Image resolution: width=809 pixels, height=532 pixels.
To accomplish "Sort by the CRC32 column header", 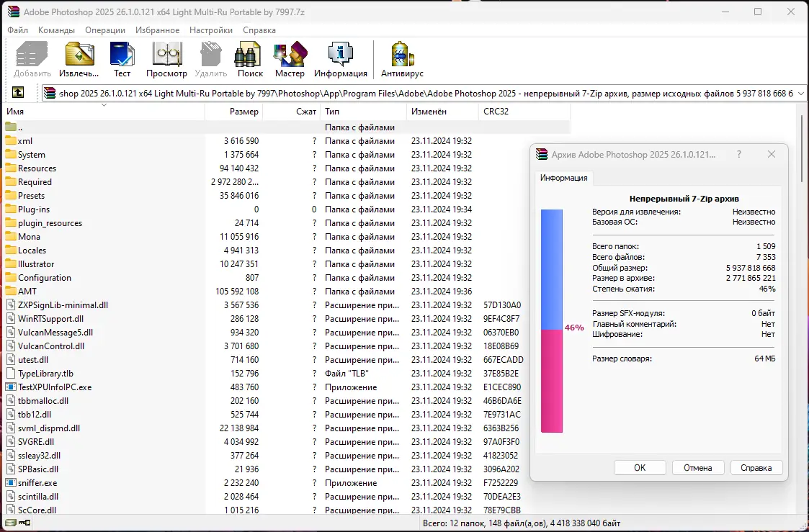I will coord(524,112).
